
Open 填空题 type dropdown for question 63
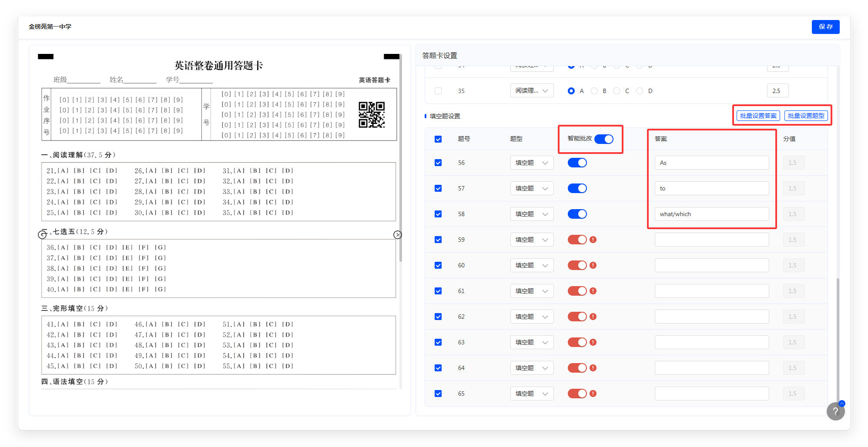coord(532,342)
